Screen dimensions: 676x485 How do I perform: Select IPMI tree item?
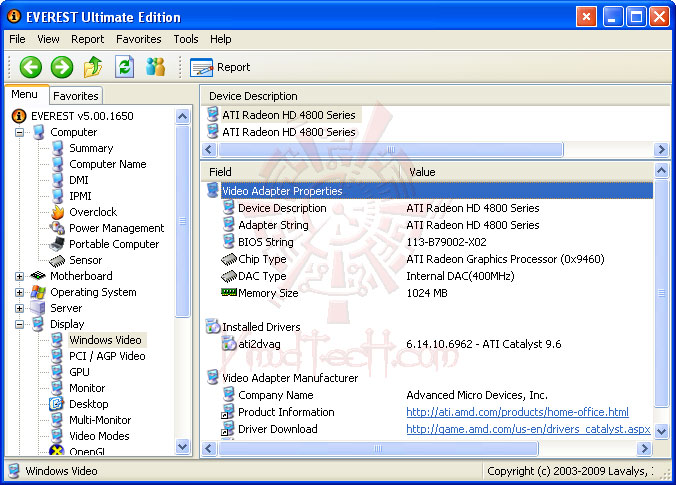[80, 196]
